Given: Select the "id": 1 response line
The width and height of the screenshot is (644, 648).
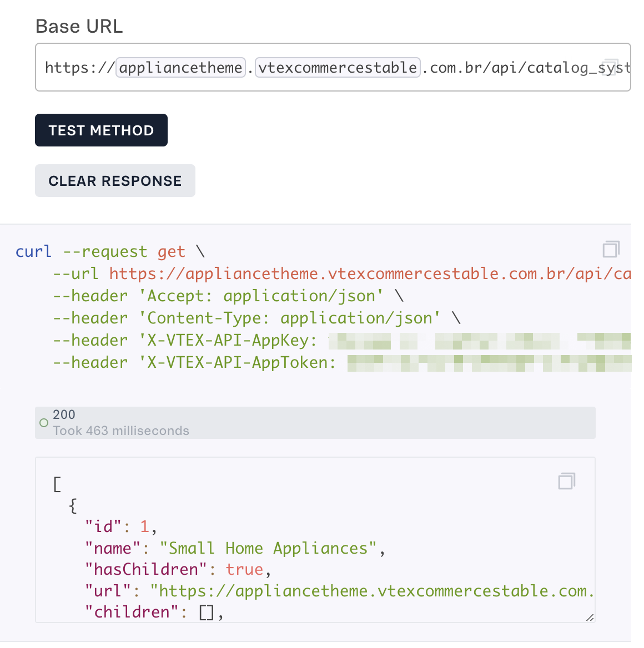Looking at the screenshot, I should pos(121,527).
